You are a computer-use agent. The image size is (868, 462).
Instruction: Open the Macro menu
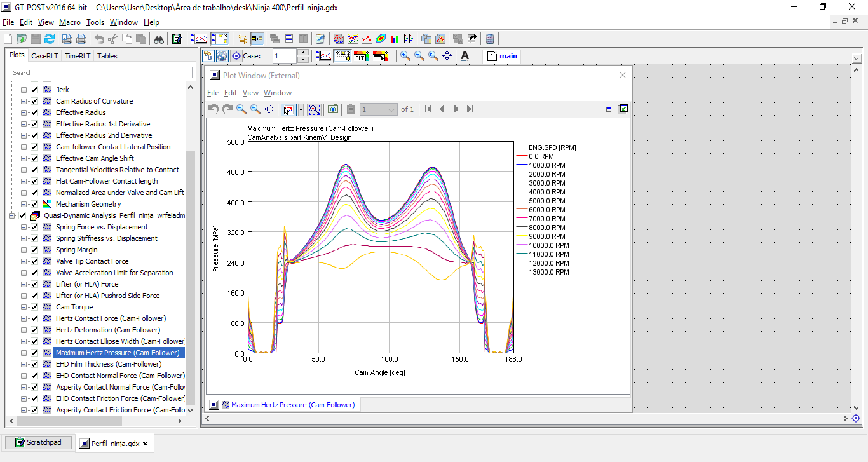[x=70, y=22]
